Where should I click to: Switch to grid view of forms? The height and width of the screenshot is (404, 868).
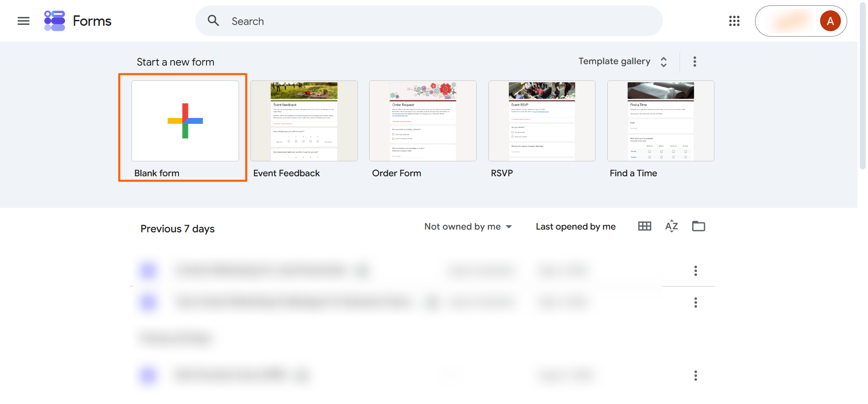pos(644,226)
